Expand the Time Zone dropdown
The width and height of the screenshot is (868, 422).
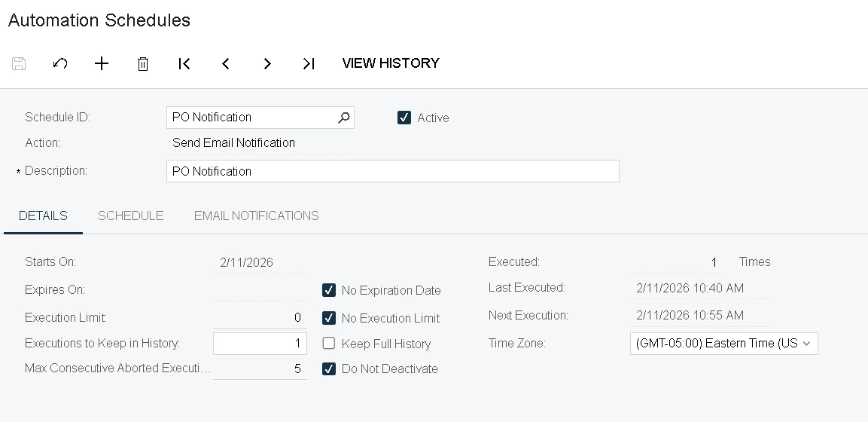click(806, 344)
